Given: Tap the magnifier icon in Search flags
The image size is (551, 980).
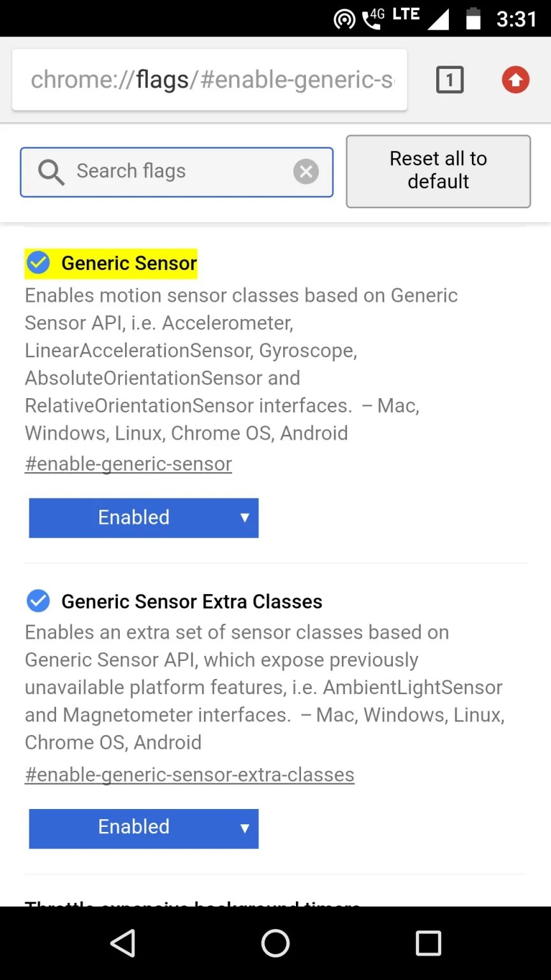Looking at the screenshot, I should click(x=51, y=172).
